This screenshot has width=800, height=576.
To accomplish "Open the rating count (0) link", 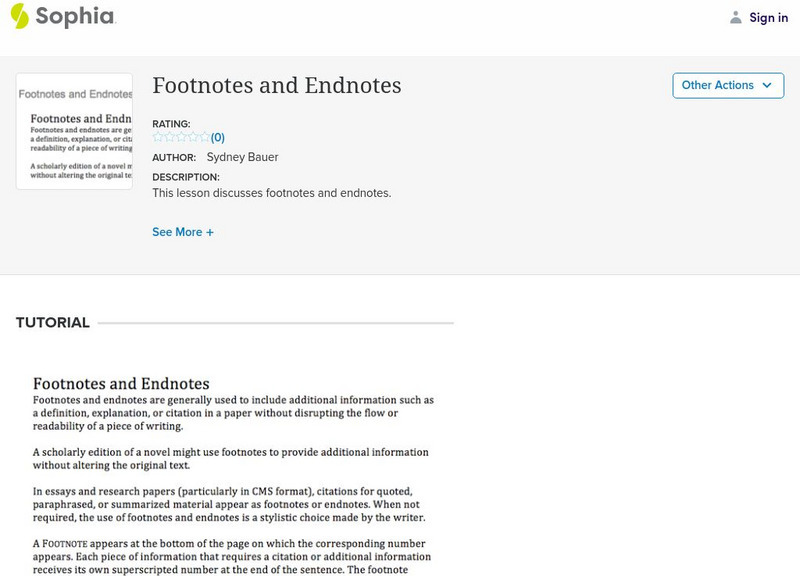I will pos(218,138).
